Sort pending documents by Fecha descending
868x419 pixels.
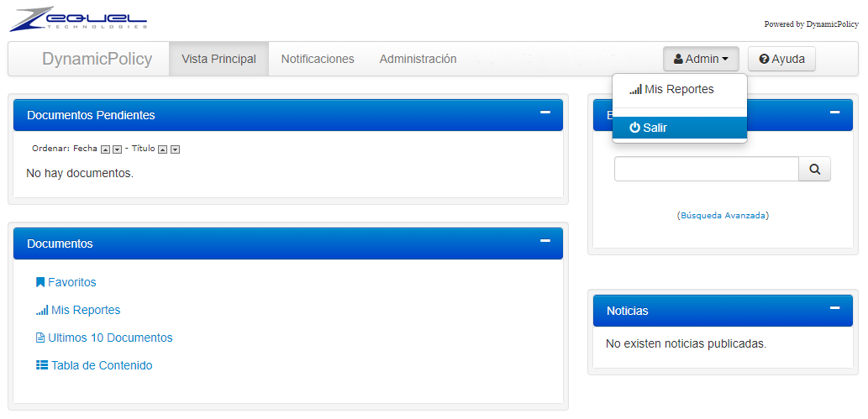pyautogui.click(x=117, y=149)
